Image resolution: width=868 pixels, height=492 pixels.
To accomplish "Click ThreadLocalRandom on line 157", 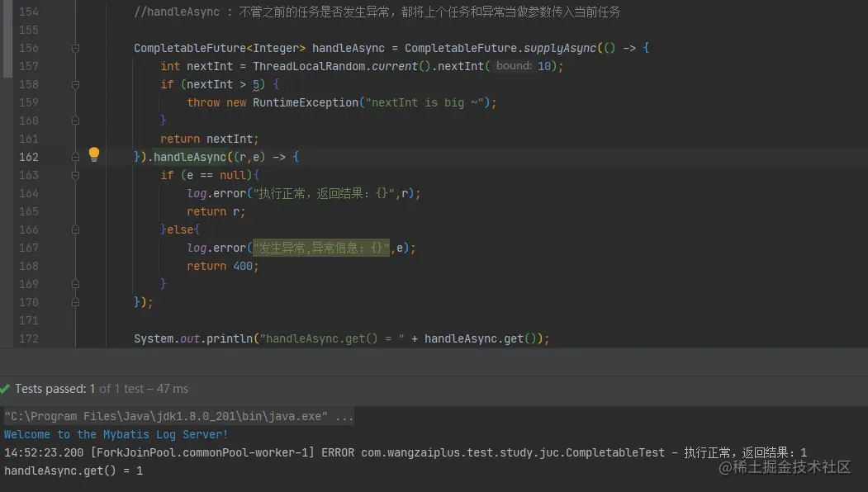I will click(309, 66).
